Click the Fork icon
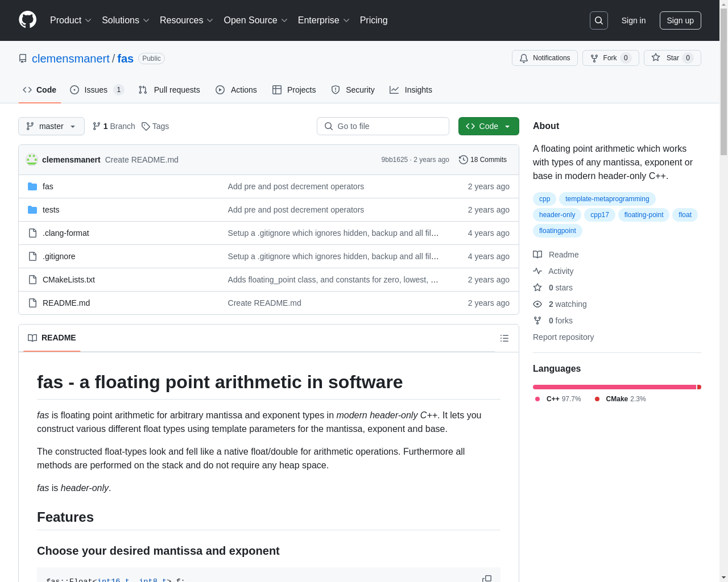Screen dimensions: 728x582 (x=594, y=58)
